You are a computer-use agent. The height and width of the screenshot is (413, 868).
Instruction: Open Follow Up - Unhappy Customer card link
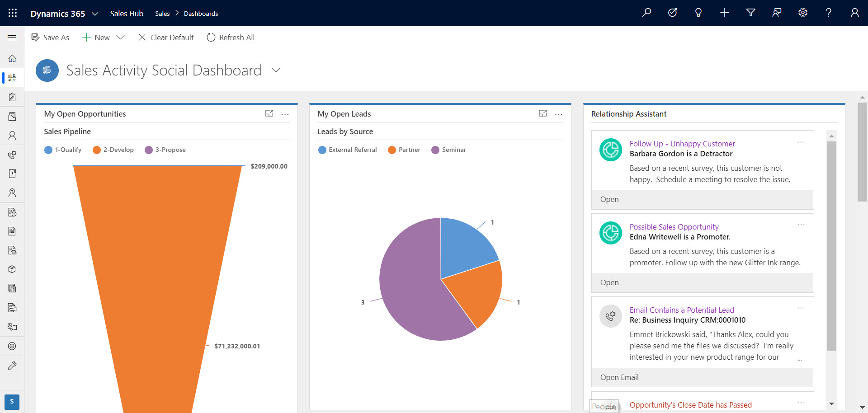(682, 144)
